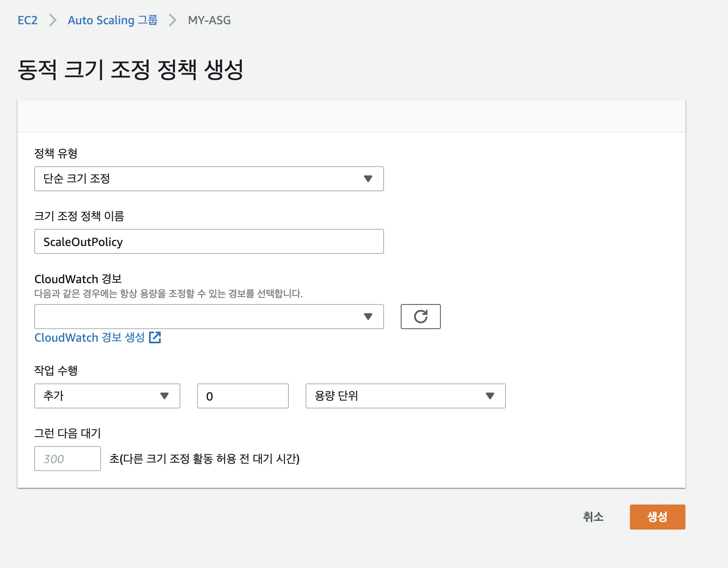728x568 pixels.
Task: Click the capacity amount field showing 0
Action: point(243,396)
